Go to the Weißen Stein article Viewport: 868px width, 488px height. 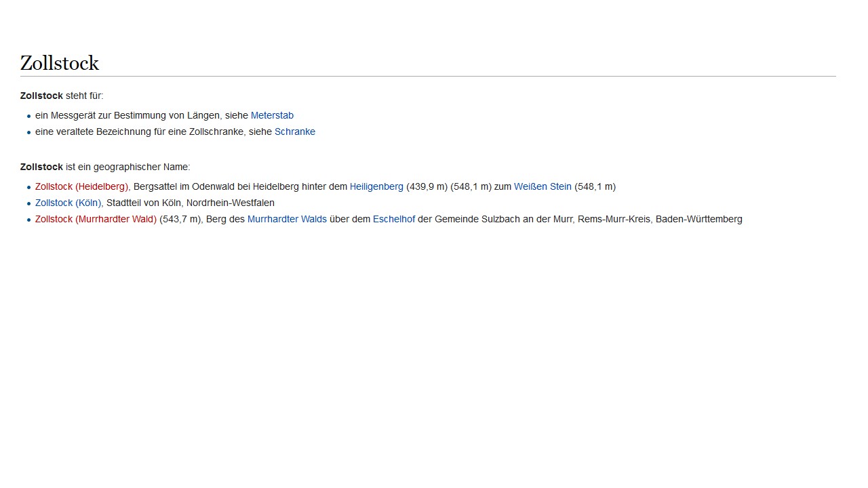pos(542,186)
